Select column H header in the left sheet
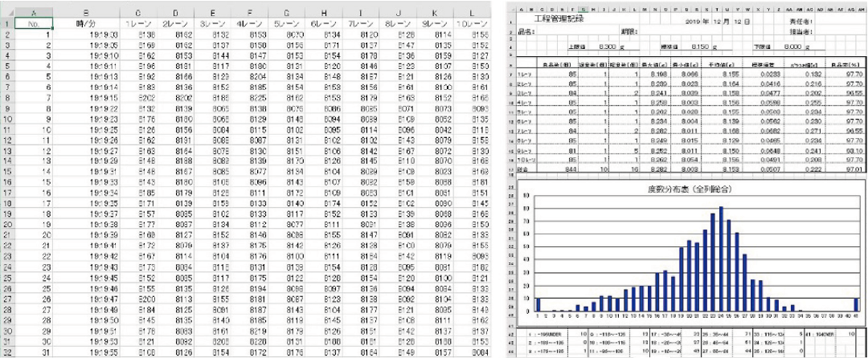Viewport: 868px width, 358px height. pyautogui.click(x=325, y=13)
